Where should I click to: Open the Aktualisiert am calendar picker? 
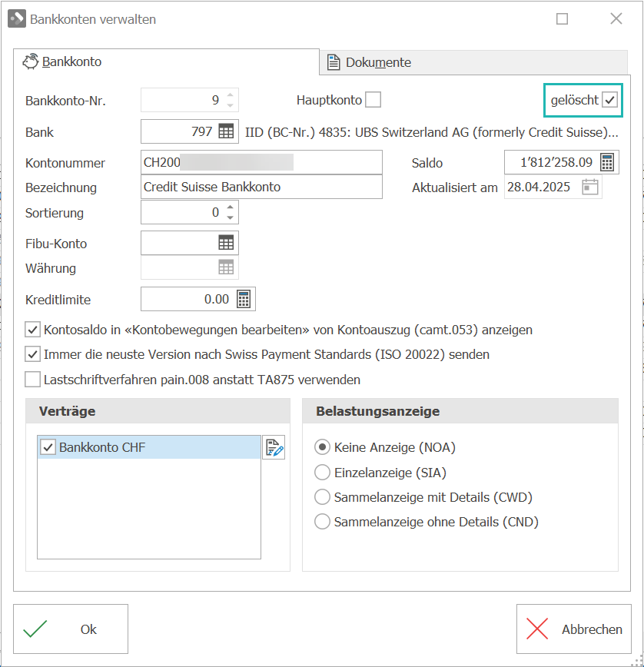tap(590, 187)
